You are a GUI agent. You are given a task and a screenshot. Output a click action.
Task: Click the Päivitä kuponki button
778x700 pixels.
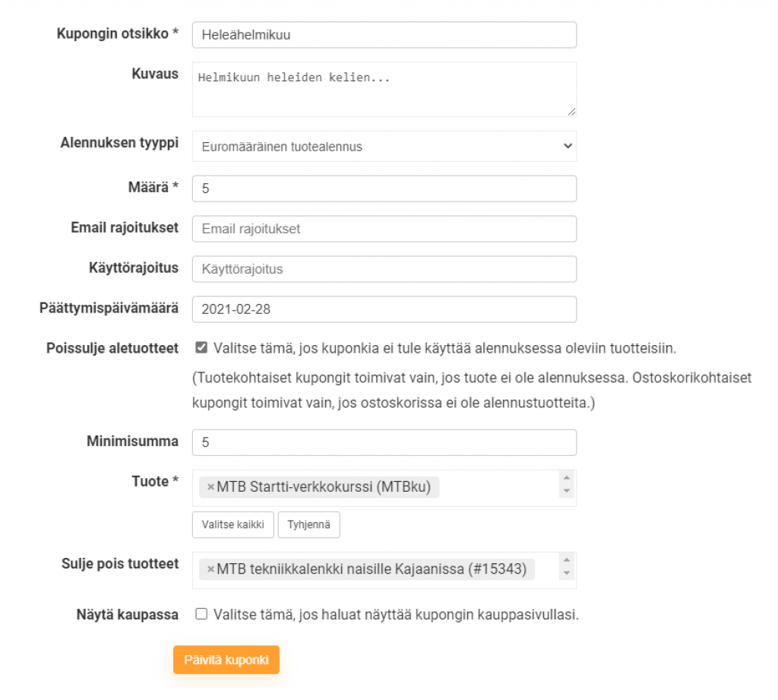tap(226, 660)
